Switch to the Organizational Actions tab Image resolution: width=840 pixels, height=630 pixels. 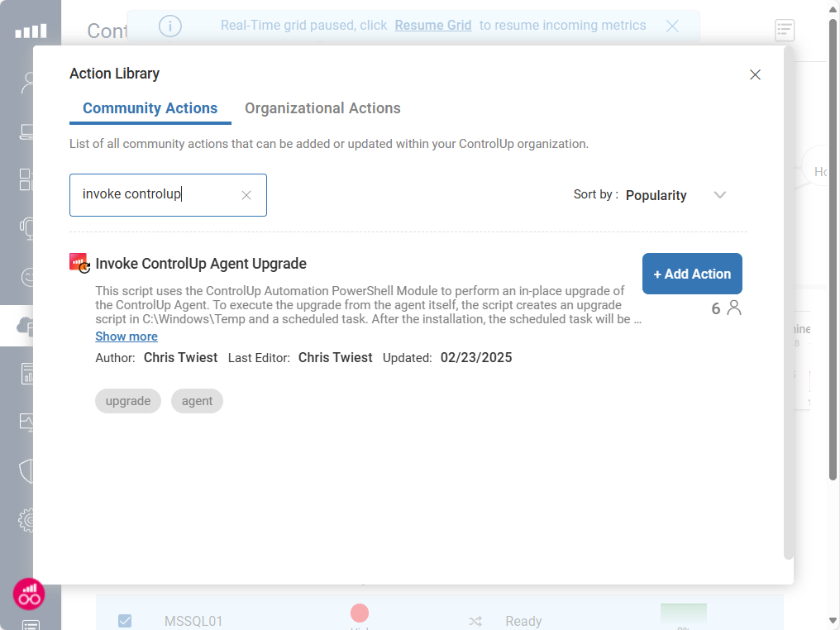[x=322, y=108]
